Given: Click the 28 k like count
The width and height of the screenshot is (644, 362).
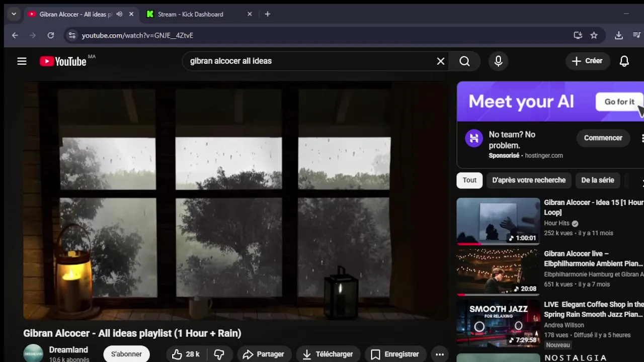Looking at the screenshot, I should pos(193,354).
